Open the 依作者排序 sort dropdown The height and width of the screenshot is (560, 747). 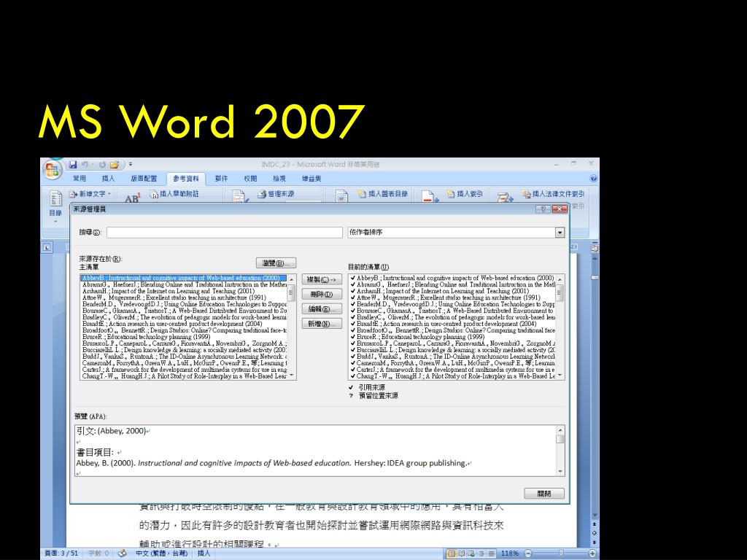[x=560, y=233]
